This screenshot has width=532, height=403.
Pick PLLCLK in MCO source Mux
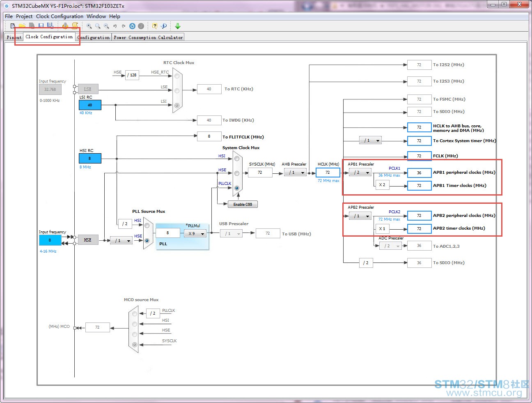(135, 314)
